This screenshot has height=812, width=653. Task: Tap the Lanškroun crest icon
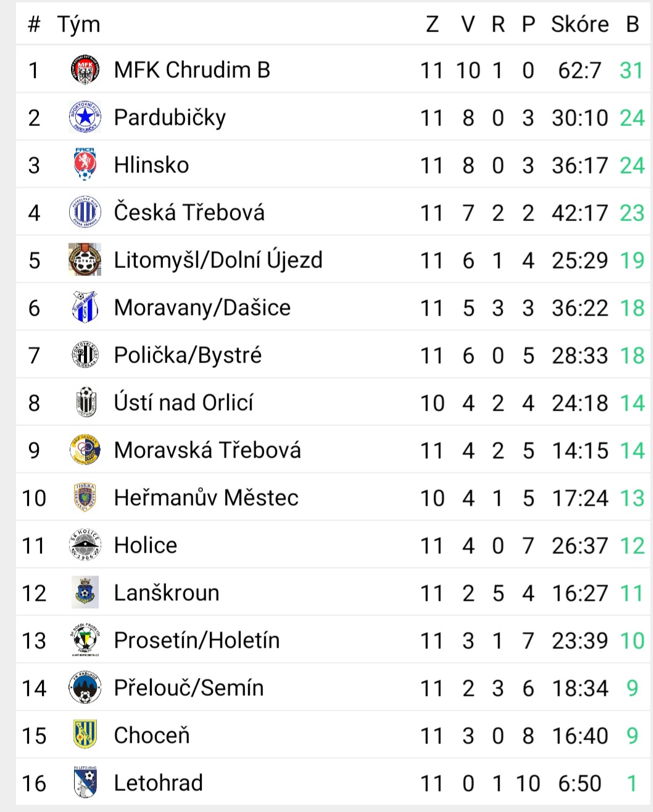click(x=85, y=593)
